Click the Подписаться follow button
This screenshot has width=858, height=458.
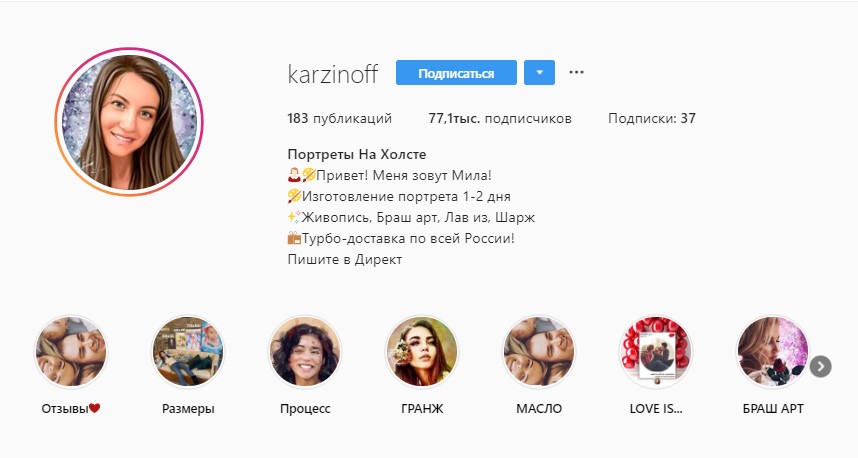[456, 72]
